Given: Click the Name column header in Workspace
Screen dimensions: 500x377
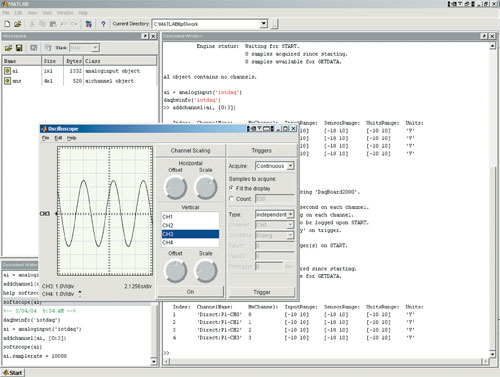Looking at the screenshot, I should [x=22, y=61].
